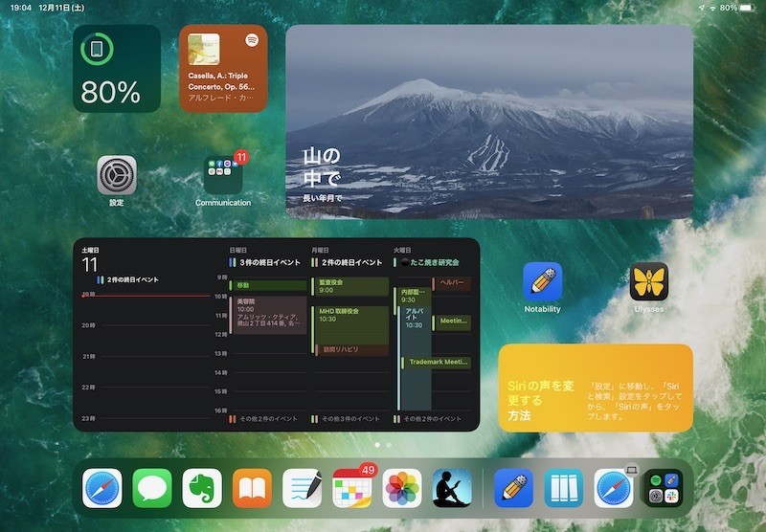Open the Kindle app in the dock
This screenshot has width=766, height=532.
pos(452,488)
